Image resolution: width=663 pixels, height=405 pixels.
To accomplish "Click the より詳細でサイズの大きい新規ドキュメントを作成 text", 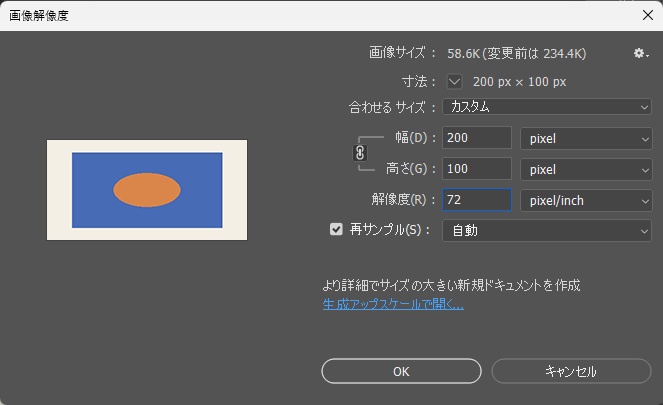I will coord(451,285).
